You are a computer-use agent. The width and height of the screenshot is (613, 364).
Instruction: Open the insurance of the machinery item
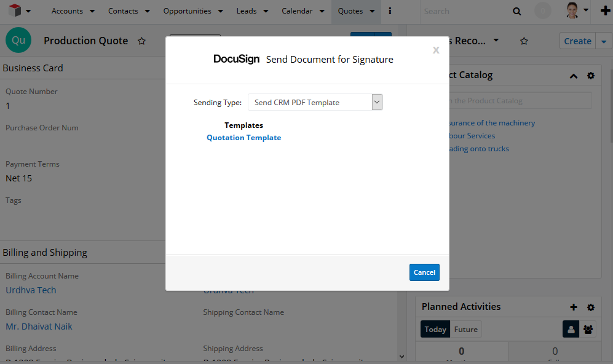(x=492, y=123)
